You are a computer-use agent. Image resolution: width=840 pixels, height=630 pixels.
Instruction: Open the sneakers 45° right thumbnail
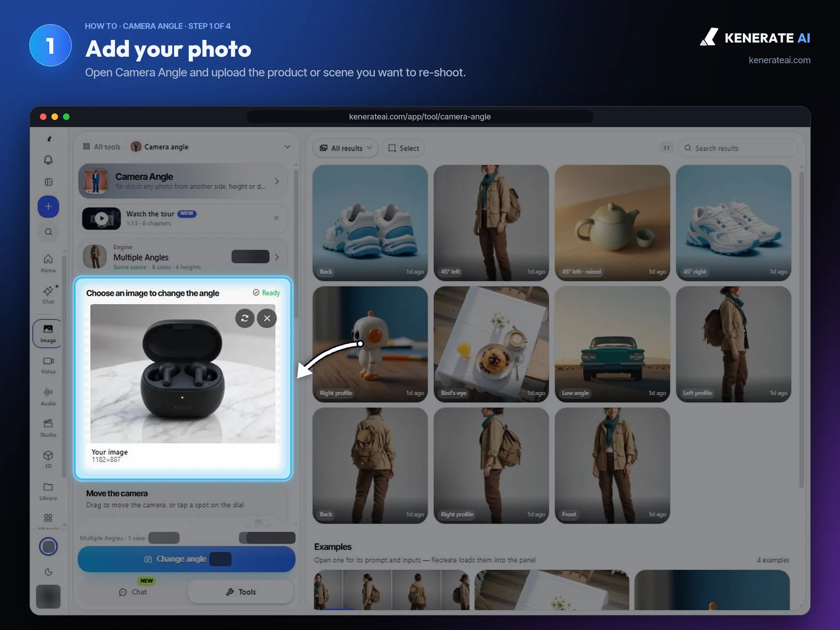pyautogui.click(x=733, y=223)
